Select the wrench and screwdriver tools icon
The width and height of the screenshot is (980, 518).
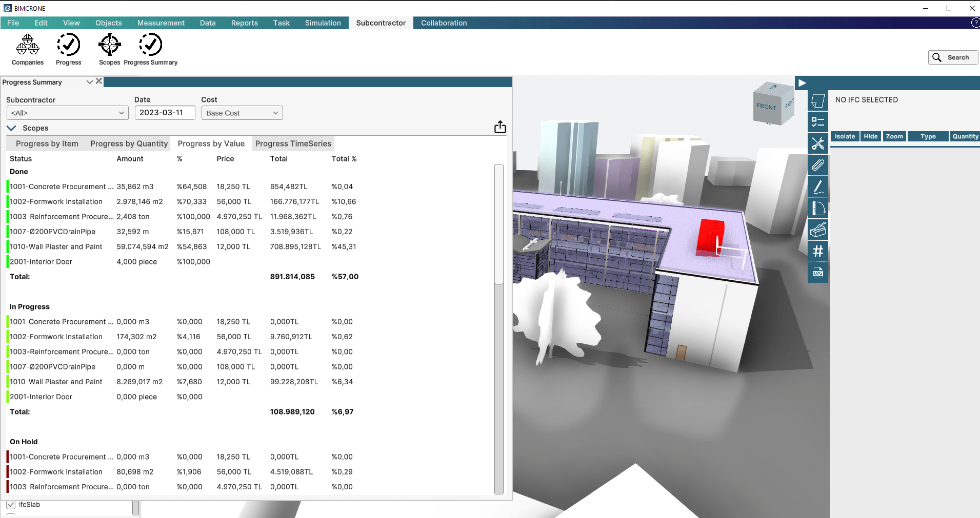818,143
